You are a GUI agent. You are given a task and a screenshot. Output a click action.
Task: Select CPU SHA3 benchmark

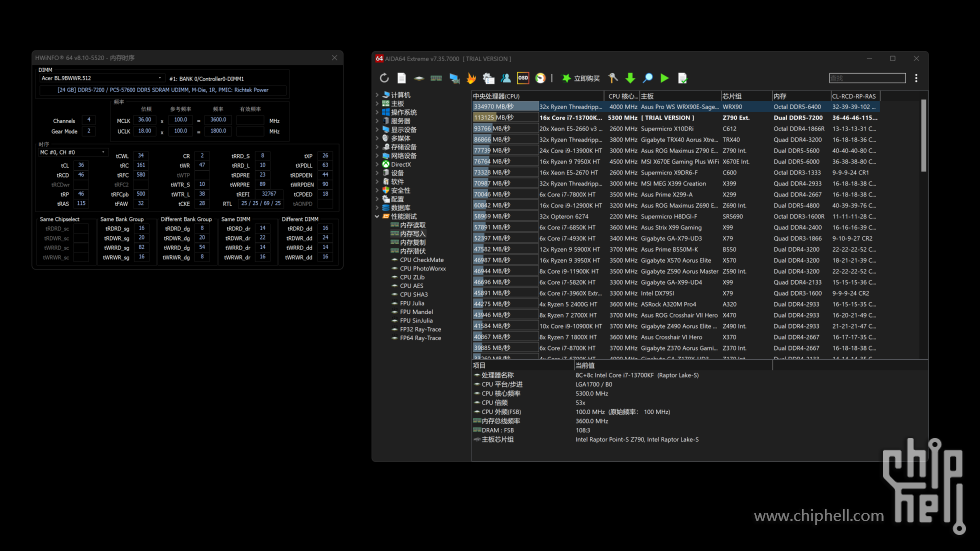coord(414,294)
